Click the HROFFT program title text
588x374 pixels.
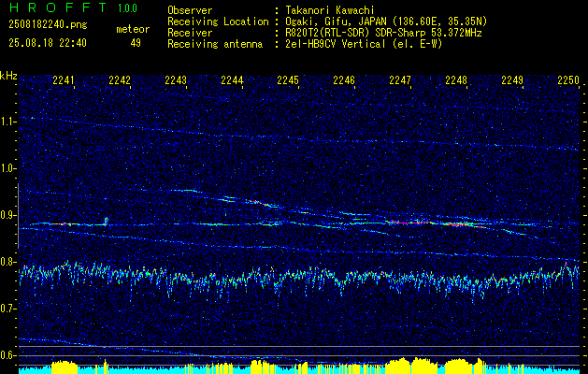point(59,7)
